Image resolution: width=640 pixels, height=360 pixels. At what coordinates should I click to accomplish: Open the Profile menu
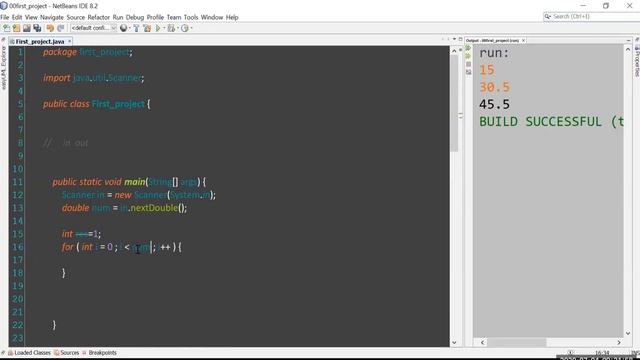[155, 17]
